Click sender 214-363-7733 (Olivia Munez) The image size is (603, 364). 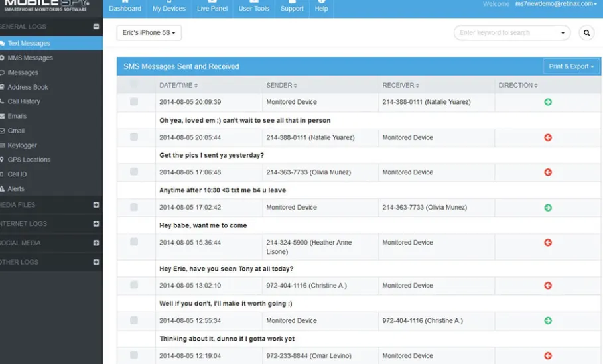tap(308, 172)
